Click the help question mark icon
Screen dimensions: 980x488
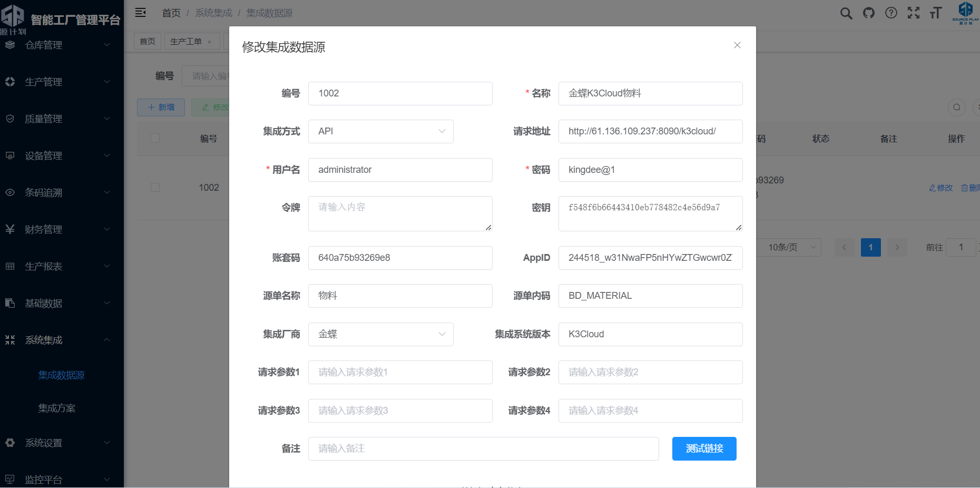click(x=891, y=13)
